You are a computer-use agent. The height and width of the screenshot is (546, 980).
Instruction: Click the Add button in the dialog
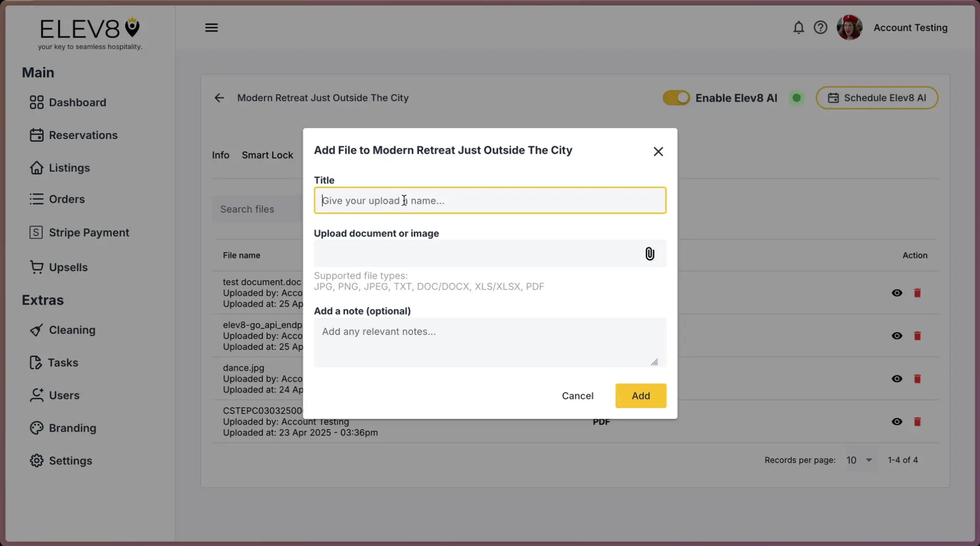tap(640, 396)
